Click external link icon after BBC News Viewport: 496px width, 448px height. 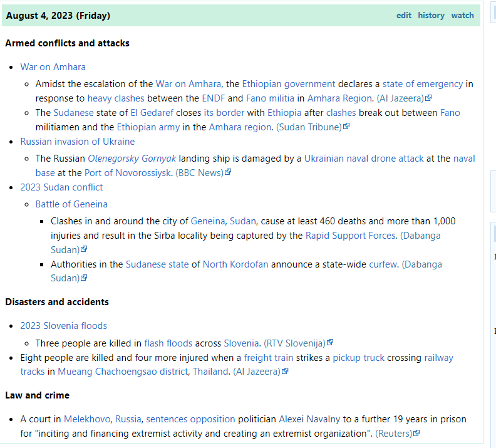pyautogui.click(x=228, y=173)
